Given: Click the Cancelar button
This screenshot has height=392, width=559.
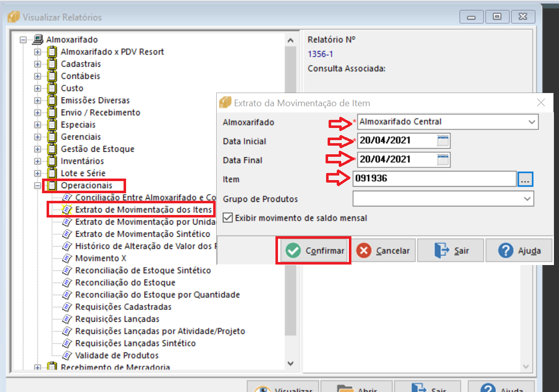Looking at the screenshot, I should (384, 251).
